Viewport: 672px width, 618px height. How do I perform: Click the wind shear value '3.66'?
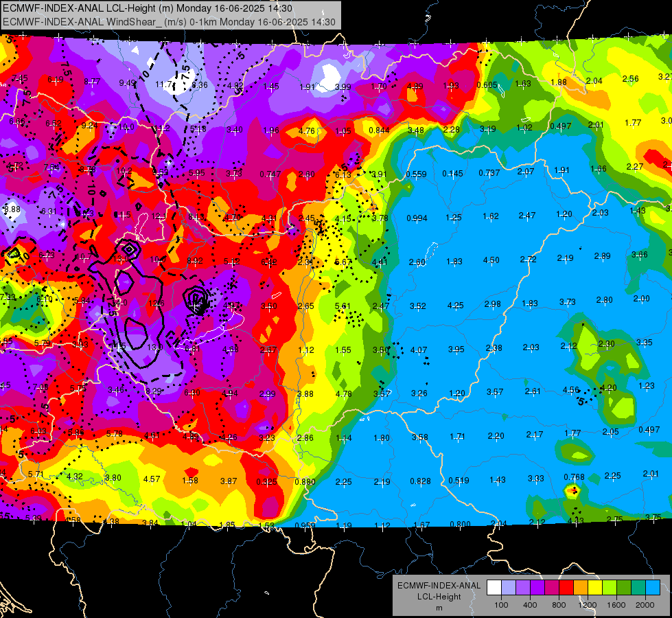tap(640, 254)
